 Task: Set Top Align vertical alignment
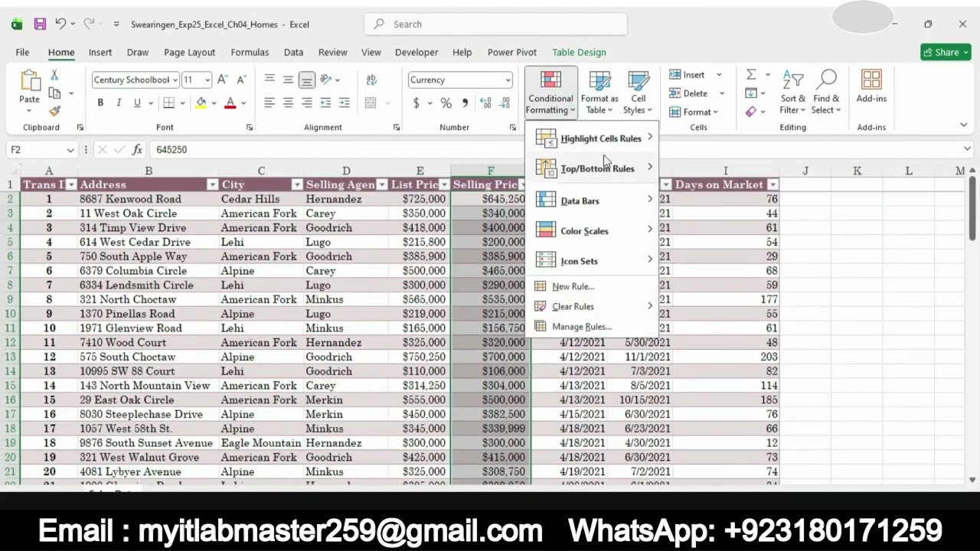[x=269, y=80]
